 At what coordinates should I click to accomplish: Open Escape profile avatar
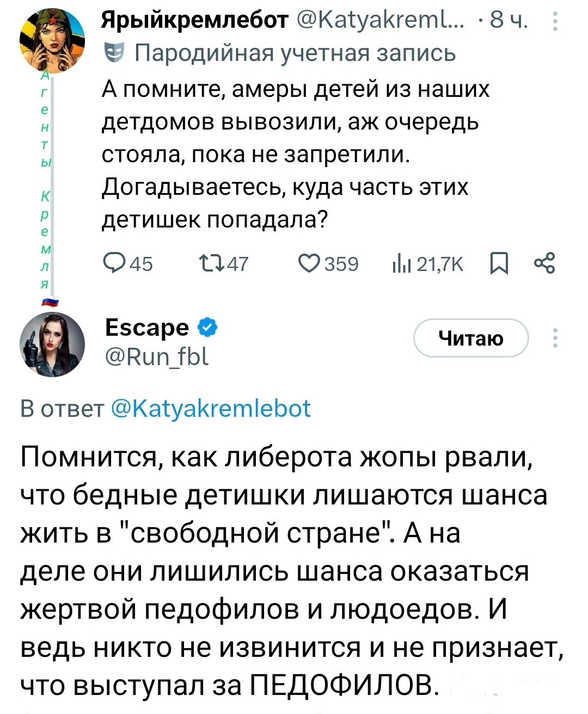tap(52, 344)
